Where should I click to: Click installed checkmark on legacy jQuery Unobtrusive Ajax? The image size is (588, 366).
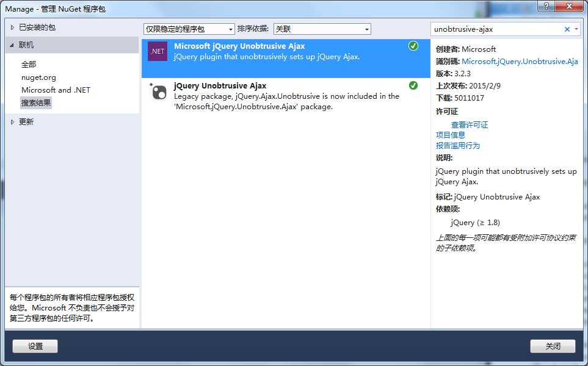(x=413, y=86)
